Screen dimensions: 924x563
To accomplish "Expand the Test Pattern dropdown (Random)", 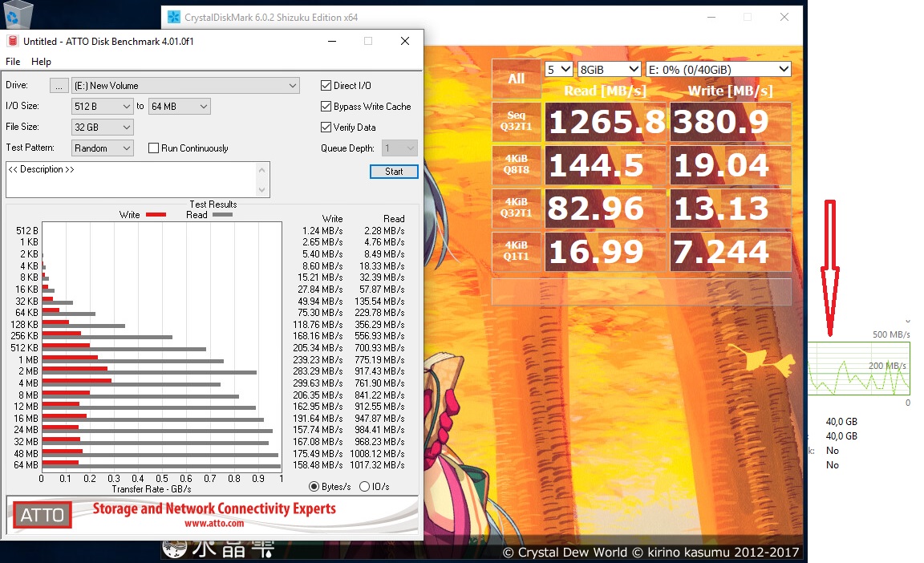I will (103, 148).
